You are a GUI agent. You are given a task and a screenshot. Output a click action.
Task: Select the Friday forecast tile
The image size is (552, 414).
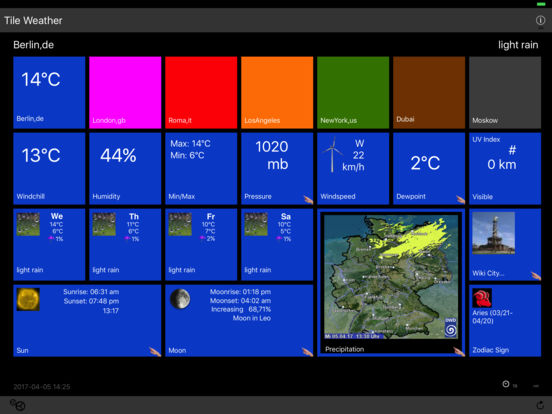[201, 244]
